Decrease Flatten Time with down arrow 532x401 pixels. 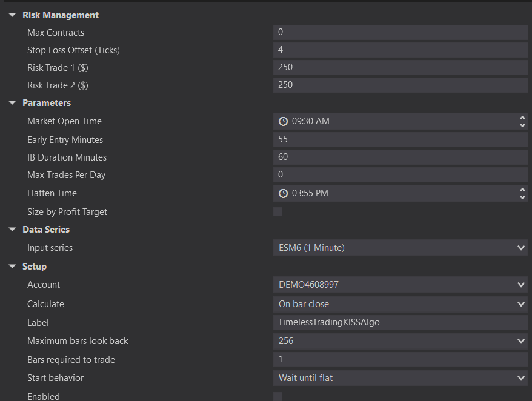coord(522,197)
